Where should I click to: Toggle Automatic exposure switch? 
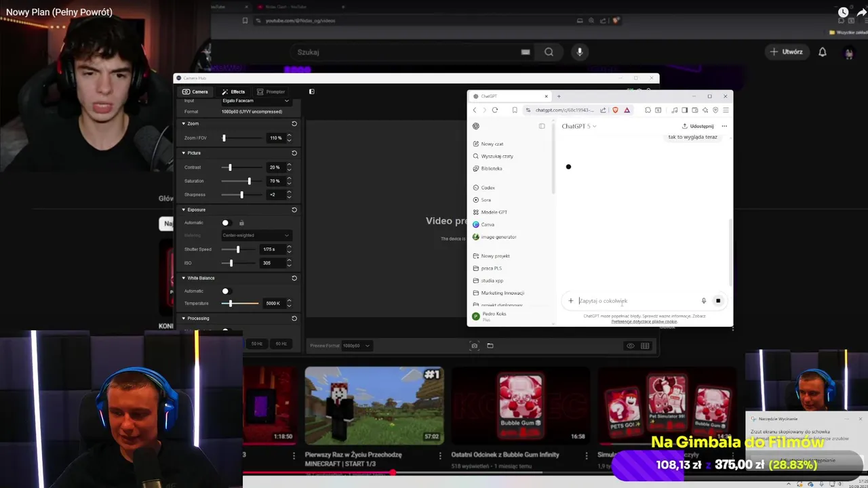click(227, 223)
